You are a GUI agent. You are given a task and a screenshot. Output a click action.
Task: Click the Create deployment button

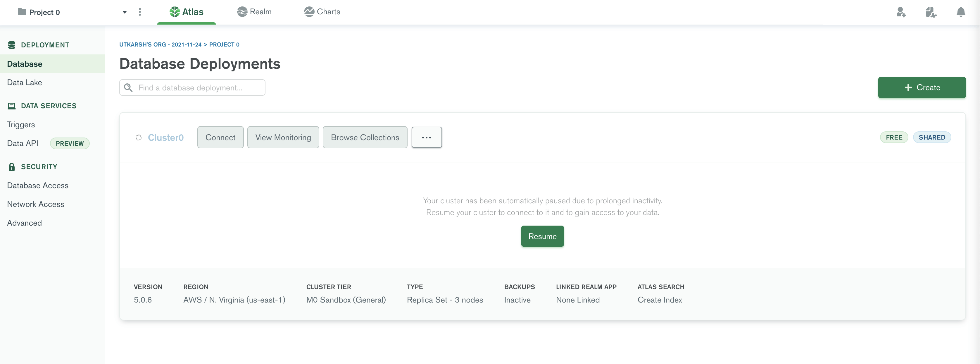coord(922,87)
